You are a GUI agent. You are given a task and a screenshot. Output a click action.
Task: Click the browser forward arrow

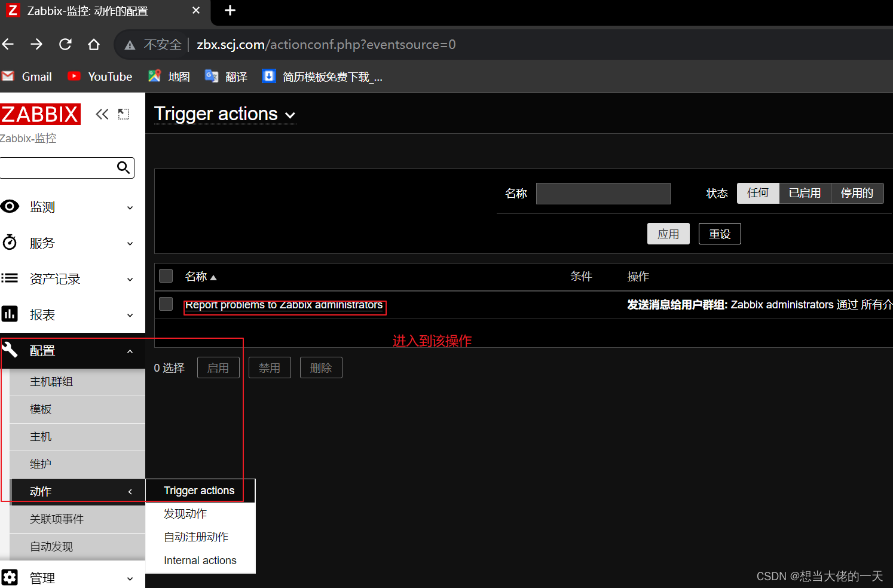(36, 44)
